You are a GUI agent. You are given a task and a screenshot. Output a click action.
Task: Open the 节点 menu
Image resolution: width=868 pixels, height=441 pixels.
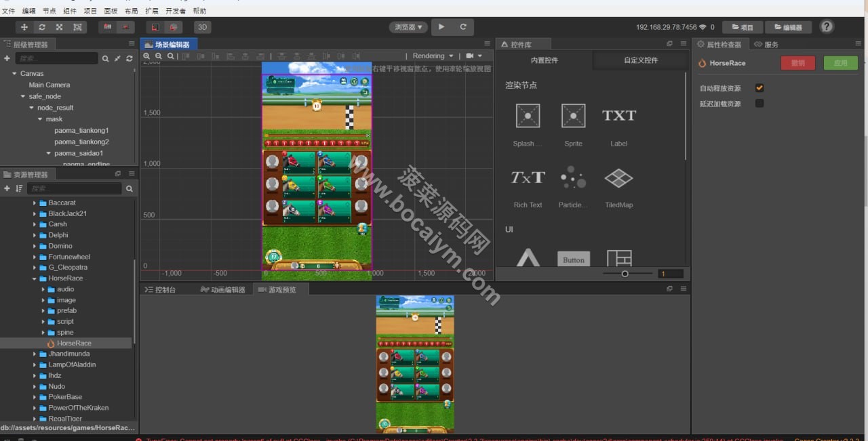pos(50,11)
